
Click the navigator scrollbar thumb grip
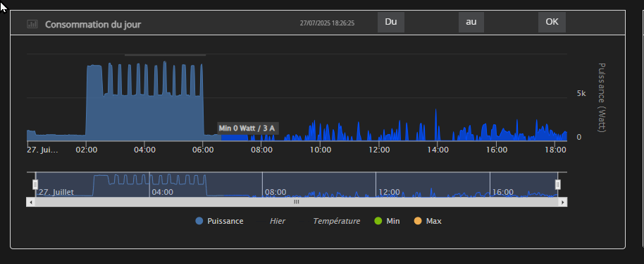[x=296, y=202]
